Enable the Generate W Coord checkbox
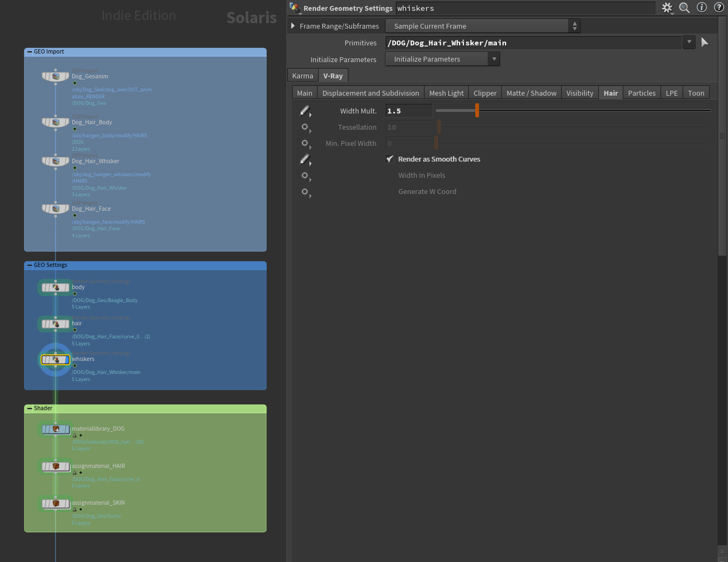Image resolution: width=728 pixels, height=562 pixels. tap(389, 191)
